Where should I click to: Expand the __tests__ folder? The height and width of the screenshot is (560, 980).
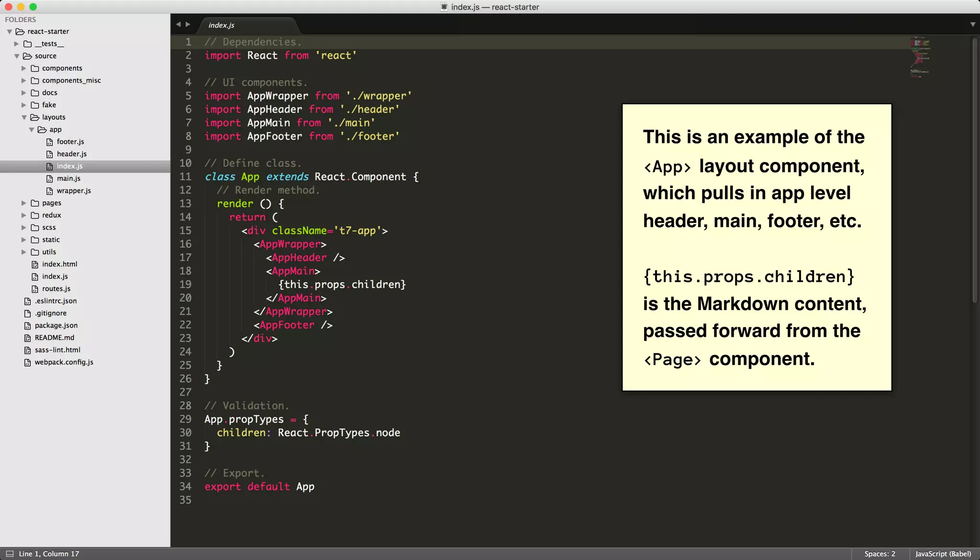coord(16,44)
